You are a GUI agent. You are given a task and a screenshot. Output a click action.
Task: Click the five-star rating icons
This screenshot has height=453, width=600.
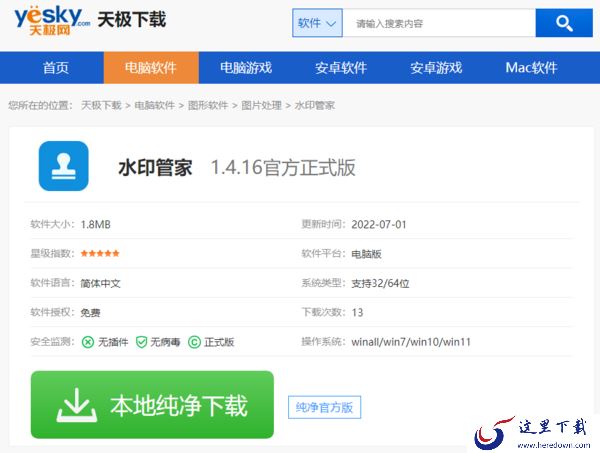click(x=100, y=253)
